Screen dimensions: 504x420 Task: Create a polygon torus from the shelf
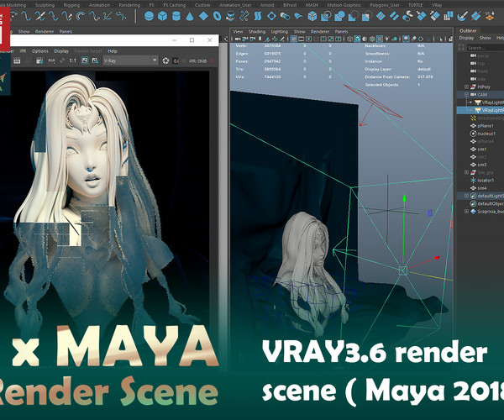(218, 16)
